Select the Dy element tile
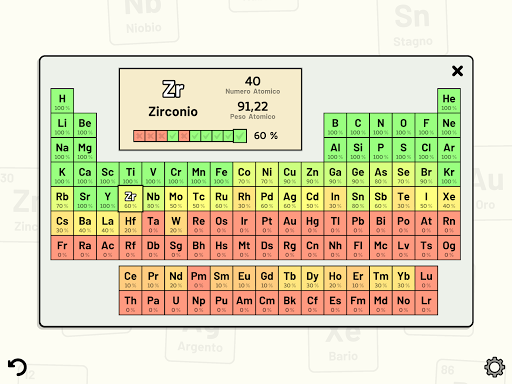Viewport: 512px width, 384px height. [312, 278]
